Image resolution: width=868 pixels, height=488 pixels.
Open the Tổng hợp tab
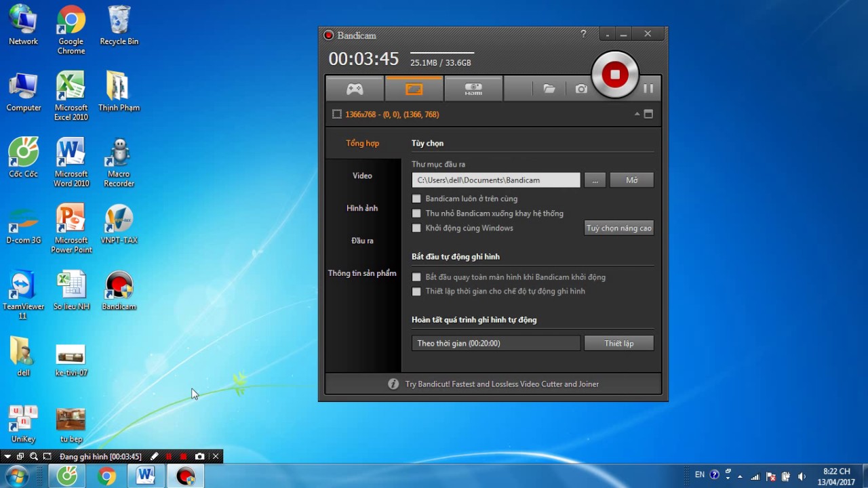[363, 143]
